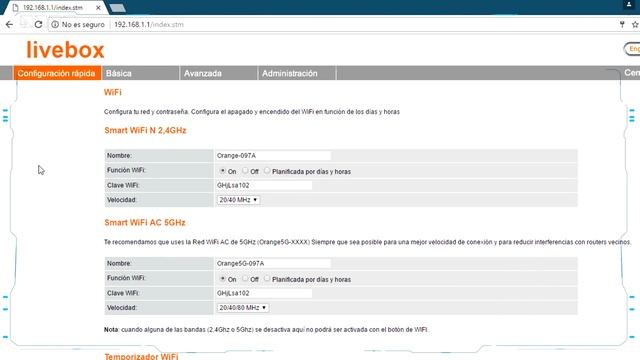Screen dimensions: 640x360
Task: Click the address bar URL
Action: point(149,24)
